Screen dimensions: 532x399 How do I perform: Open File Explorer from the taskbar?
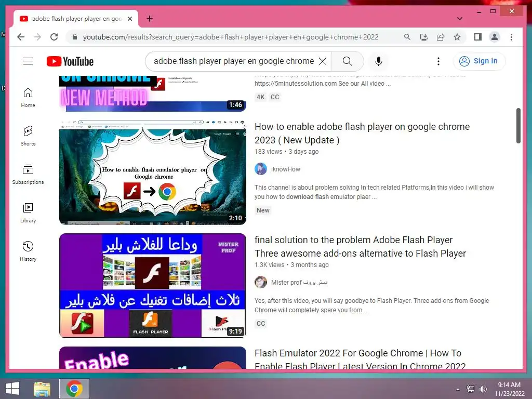(x=42, y=389)
